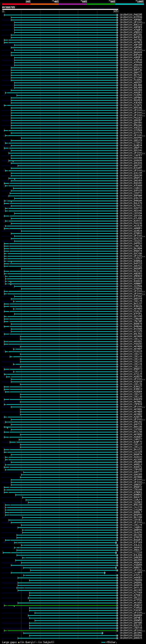The width and height of the screenshot is (146, 644).
Task: Click red 20% identity color legend
Action: point(16,4)
